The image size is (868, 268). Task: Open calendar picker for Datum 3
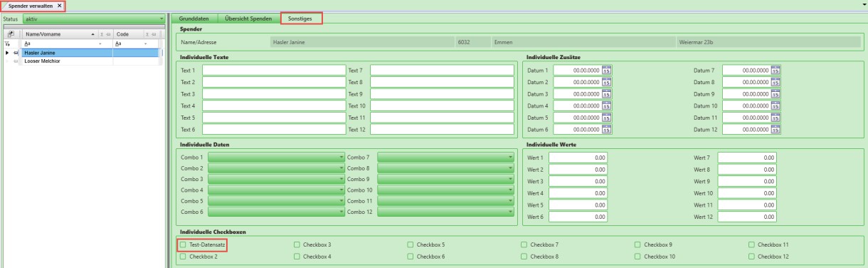tap(607, 94)
